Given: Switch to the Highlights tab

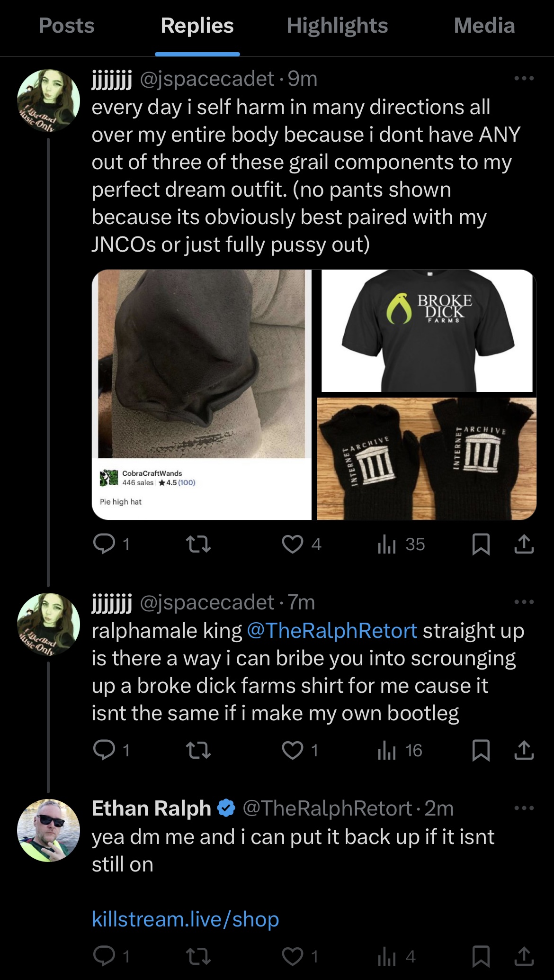Looking at the screenshot, I should [x=337, y=26].
